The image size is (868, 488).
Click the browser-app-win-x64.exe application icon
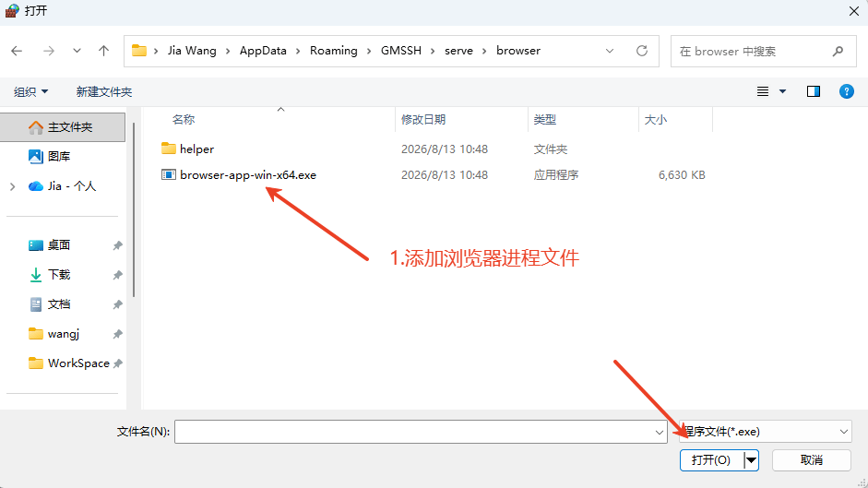pos(168,174)
